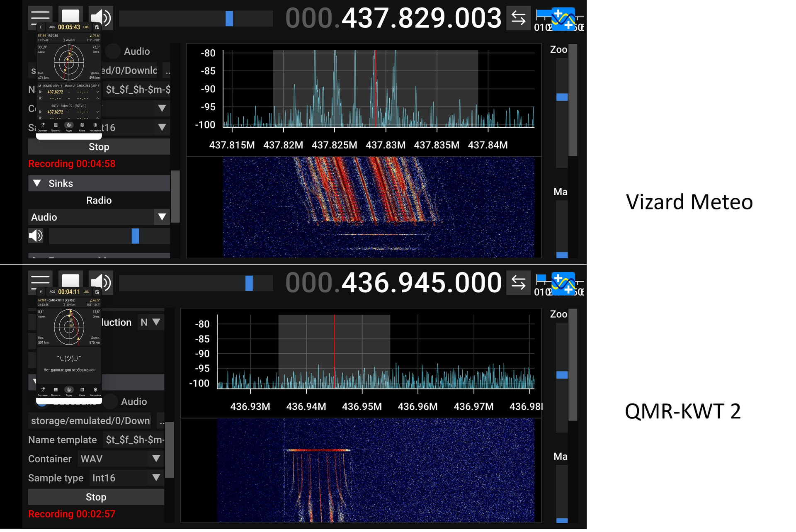Image resolution: width=796 pixels, height=532 pixels.
Task: Switch to Пролеты tab in RS-38S tracker
Action: pyautogui.click(x=56, y=126)
